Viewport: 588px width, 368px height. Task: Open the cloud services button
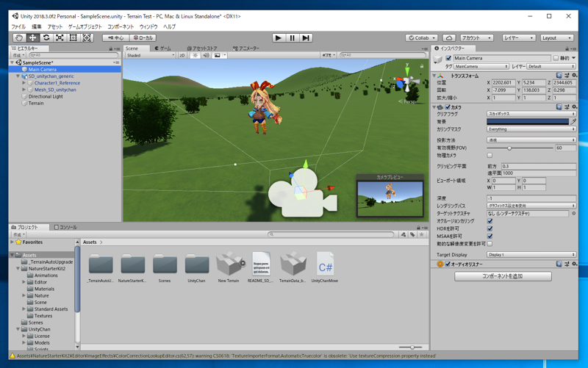coord(449,38)
